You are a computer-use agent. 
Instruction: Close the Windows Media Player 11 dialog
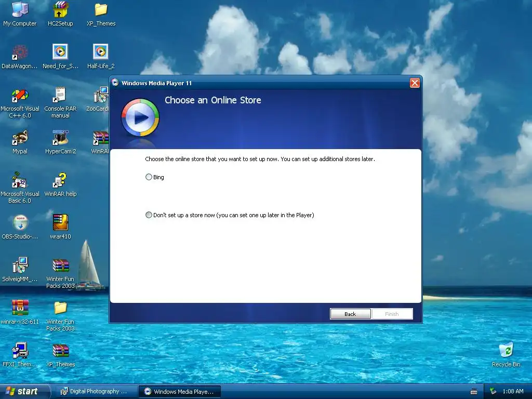coord(415,83)
